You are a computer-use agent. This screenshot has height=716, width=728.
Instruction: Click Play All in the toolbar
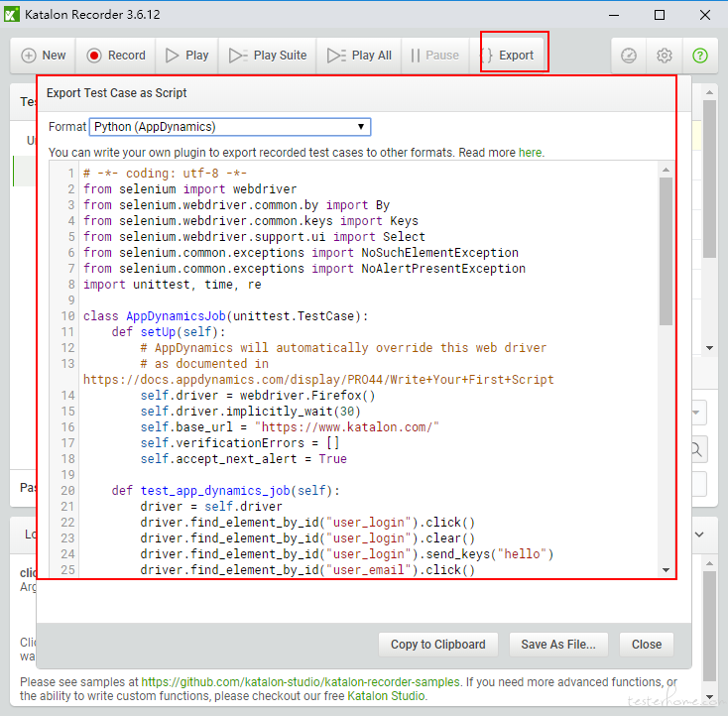click(359, 56)
